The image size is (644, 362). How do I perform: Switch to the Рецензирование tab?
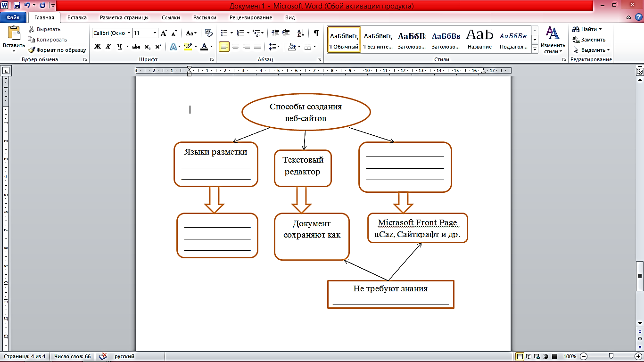250,17
